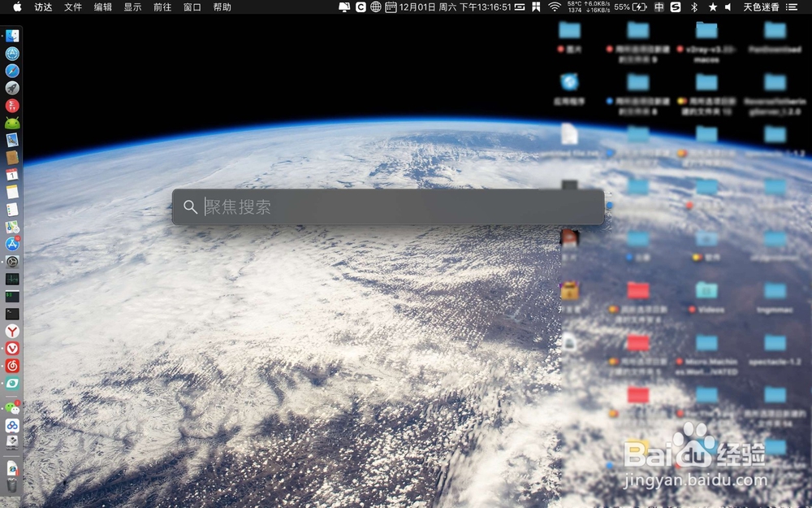
Task: Open Baidu Netdisk icon in Dock
Action: [x=12, y=426]
